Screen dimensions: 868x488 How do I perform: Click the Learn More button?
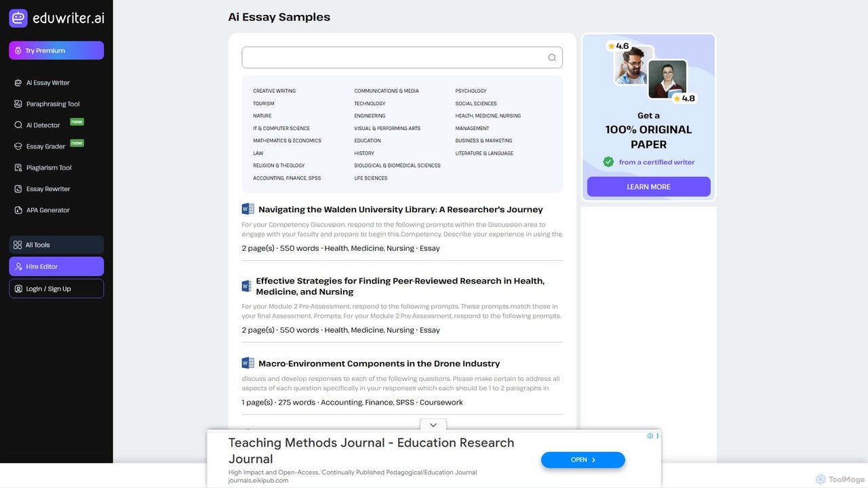648,186
